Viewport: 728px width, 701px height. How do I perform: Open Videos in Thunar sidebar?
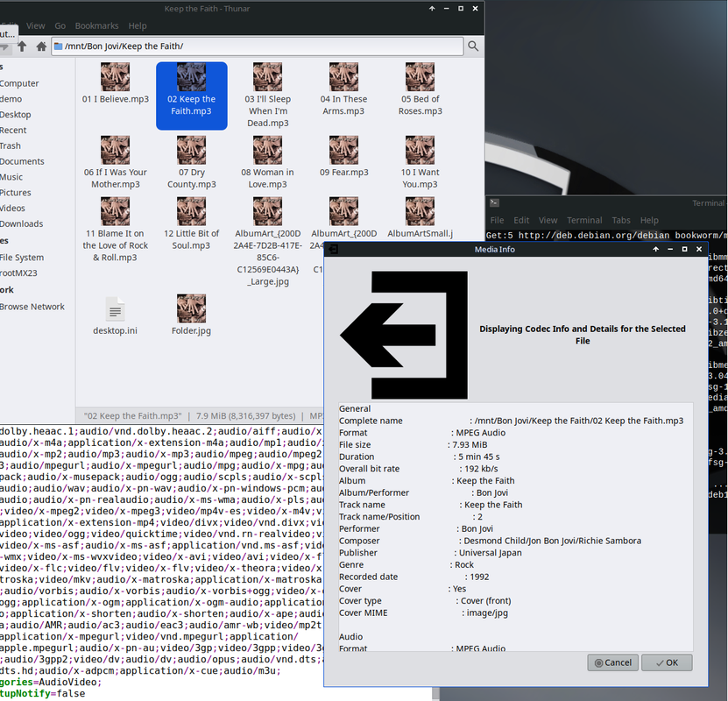click(x=12, y=208)
